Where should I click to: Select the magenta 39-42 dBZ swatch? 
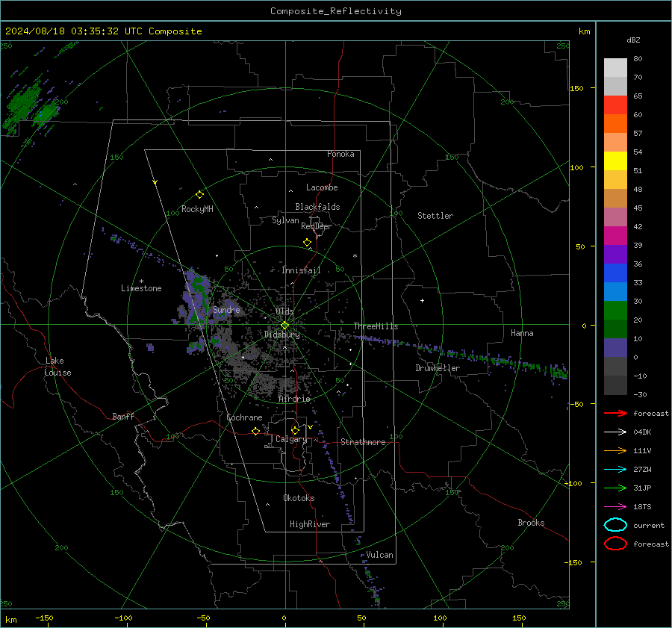[615, 236]
